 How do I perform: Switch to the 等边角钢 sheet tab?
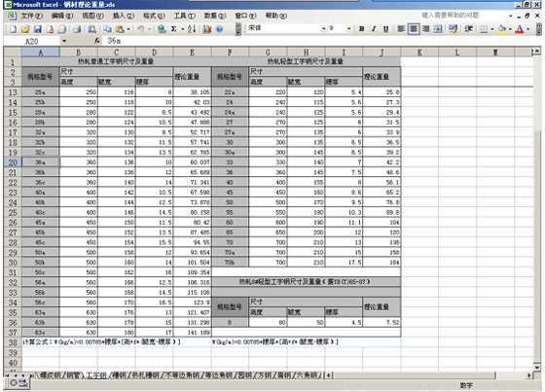click(x=218, y=375)
